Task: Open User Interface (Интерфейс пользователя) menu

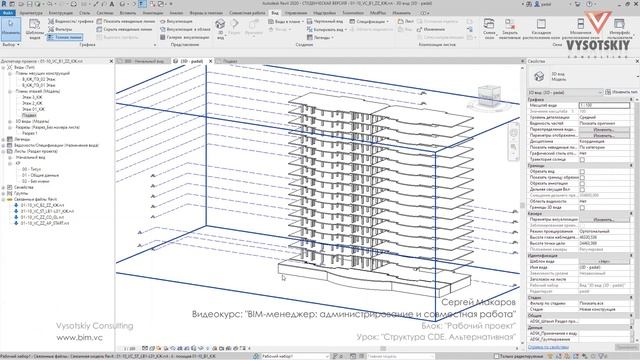Action: [x=619, y=29]
